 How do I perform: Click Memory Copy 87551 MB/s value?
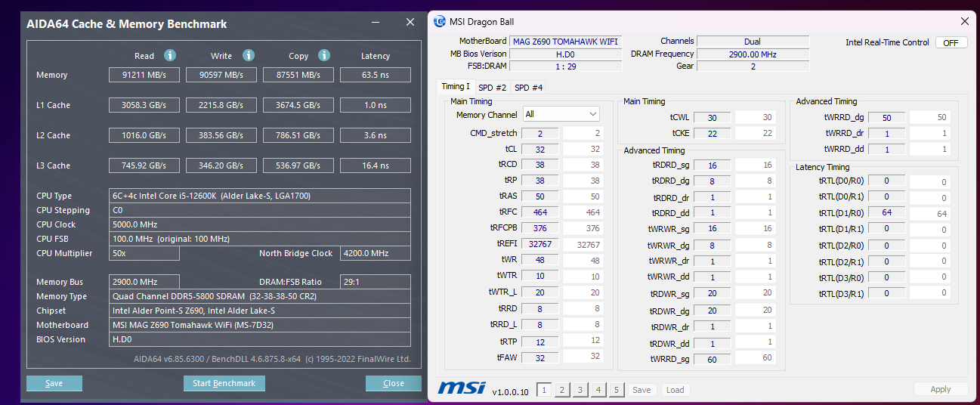298,75
